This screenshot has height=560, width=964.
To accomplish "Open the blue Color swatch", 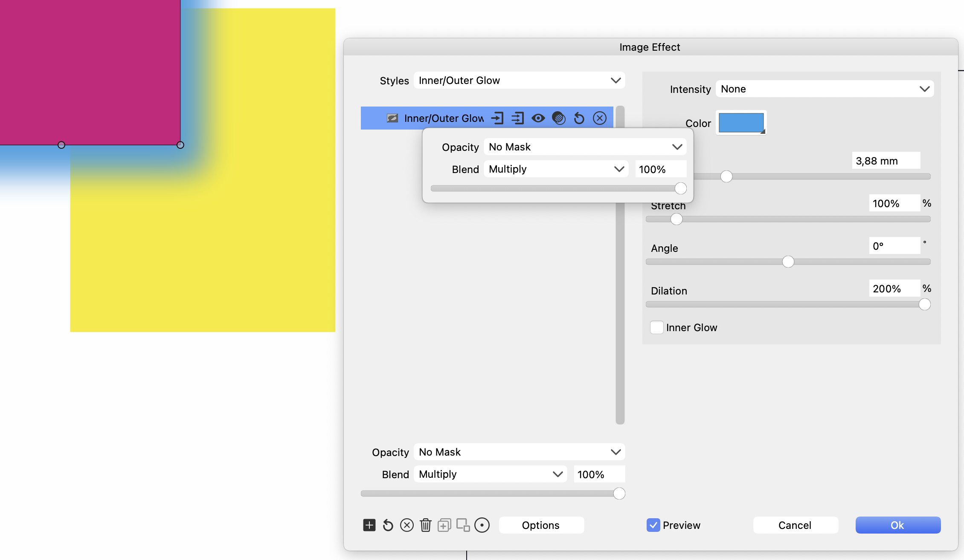I will (x=741, y=123).
